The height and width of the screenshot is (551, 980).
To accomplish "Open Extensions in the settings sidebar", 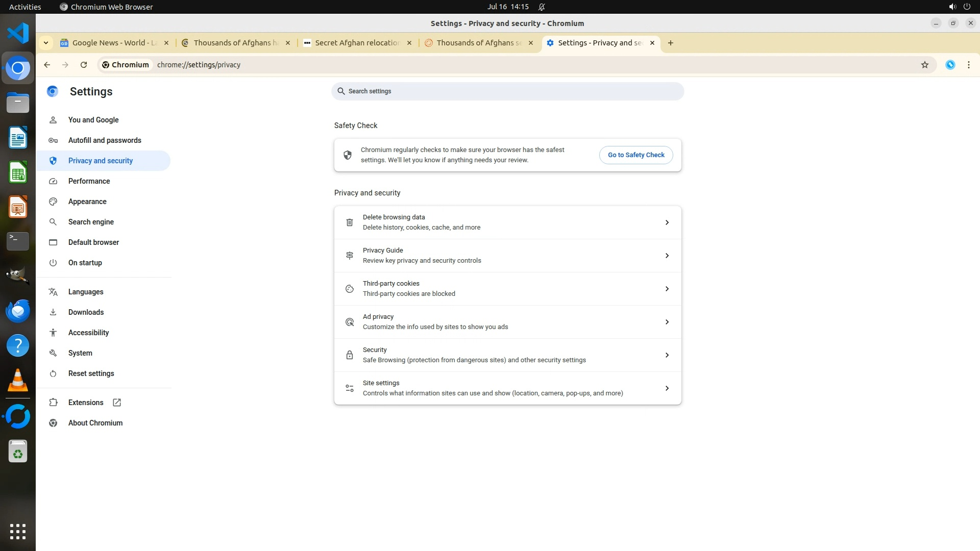I will pyautogui.click(x=86, y=403).
